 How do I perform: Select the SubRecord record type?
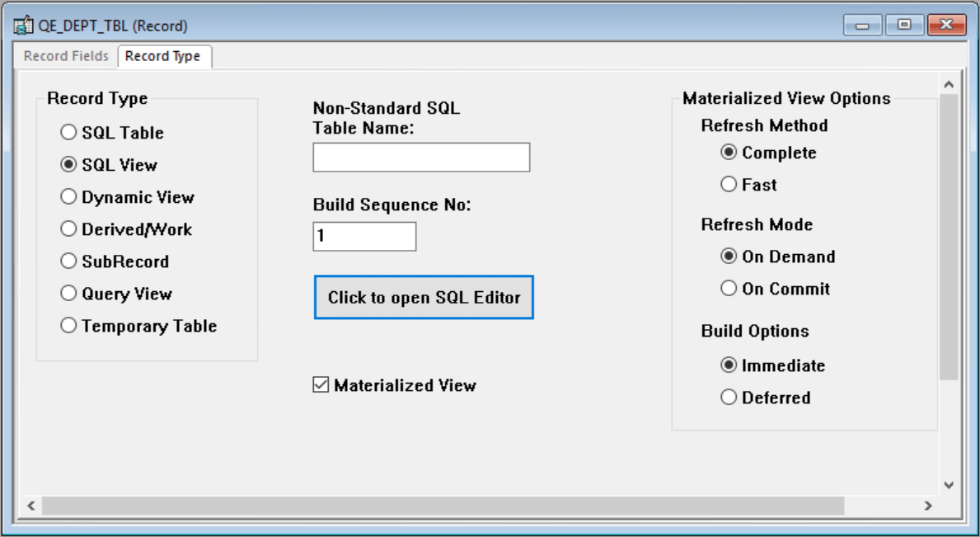coord(69,261)
